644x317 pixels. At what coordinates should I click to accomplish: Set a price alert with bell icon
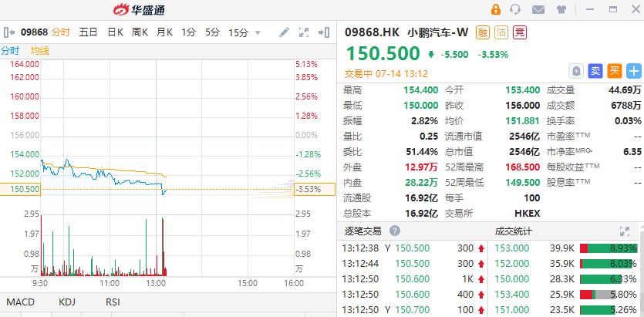(x=576, y=70)
